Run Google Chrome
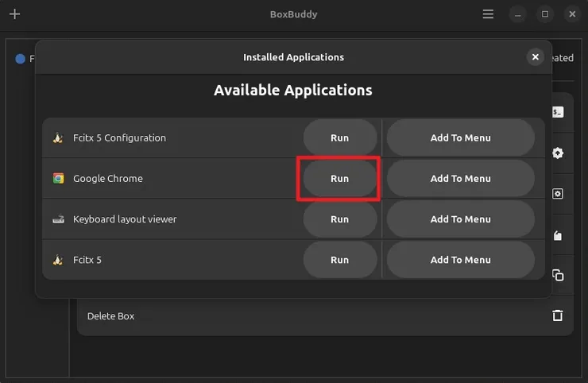The image size is (588, 383). tap(339, 179)
